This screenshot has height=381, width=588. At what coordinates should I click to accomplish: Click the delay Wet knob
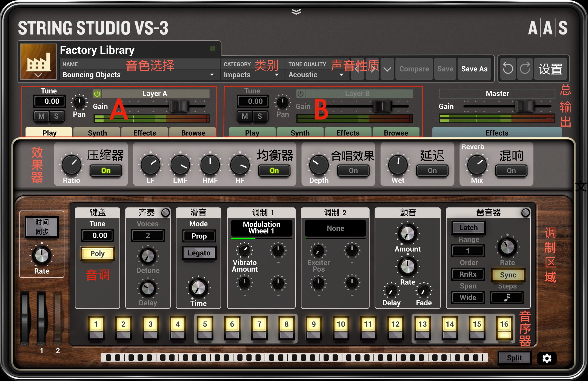point(398,164)
